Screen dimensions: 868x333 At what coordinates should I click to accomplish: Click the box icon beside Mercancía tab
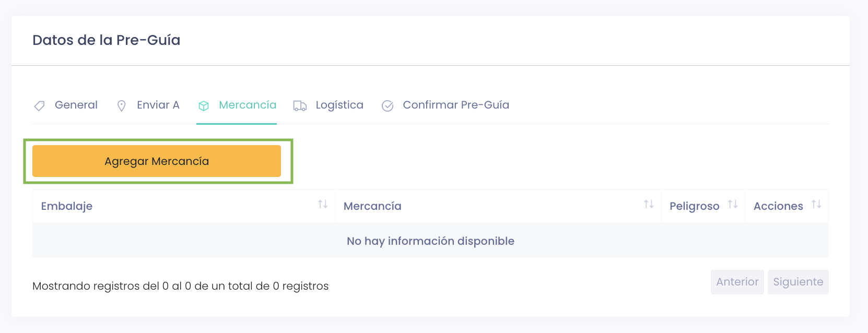click(x=204, y=106)
